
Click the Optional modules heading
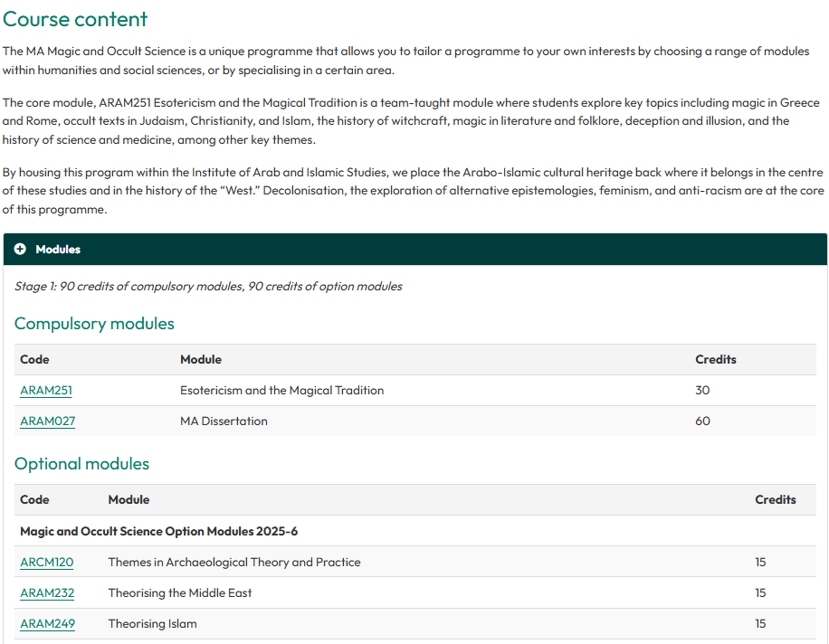coord(81,464)
